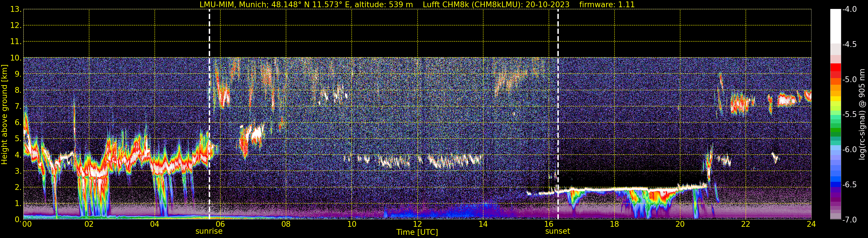Click the '-6.0' colorbar tick label
The width and height of the screenshot is (868, 238).
[849, 150]
